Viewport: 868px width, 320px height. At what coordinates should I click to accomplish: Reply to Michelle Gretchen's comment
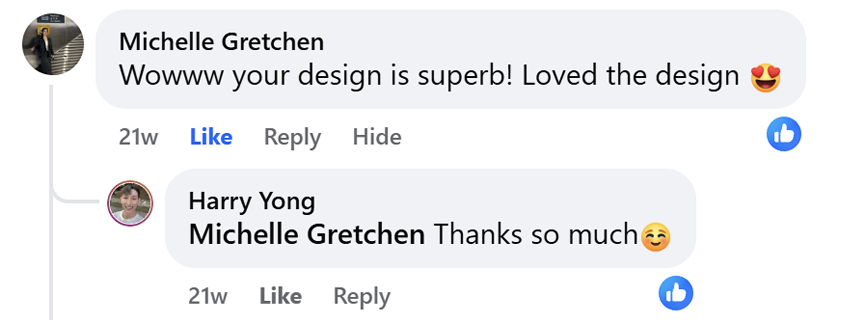coord(292,137)
